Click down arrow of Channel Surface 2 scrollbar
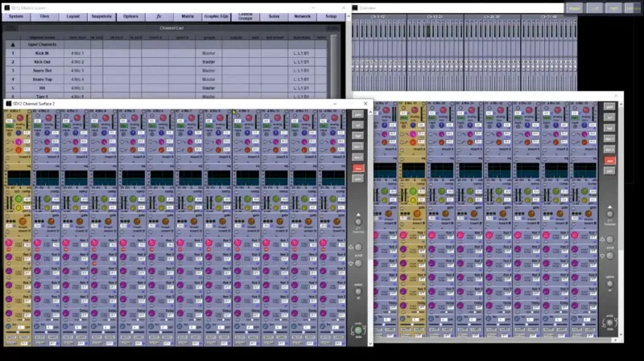Screen dimensions: 644x361 coord(370,344)
